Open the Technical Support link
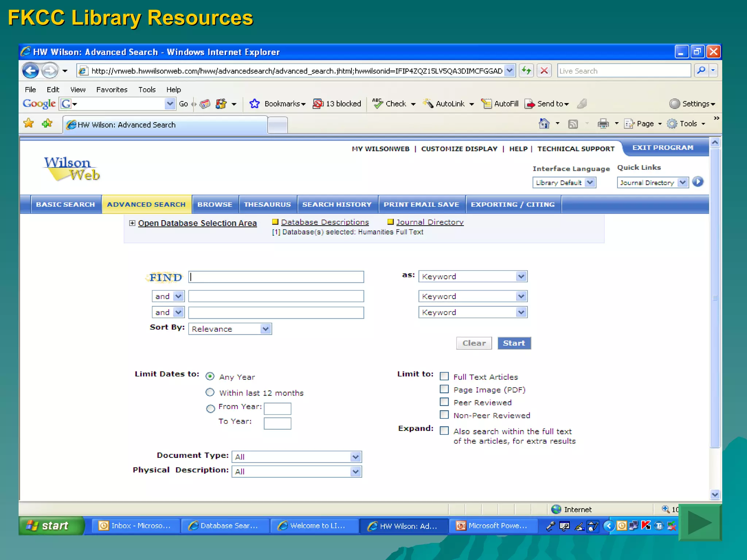The image size is (747, 560). point(576,149)
